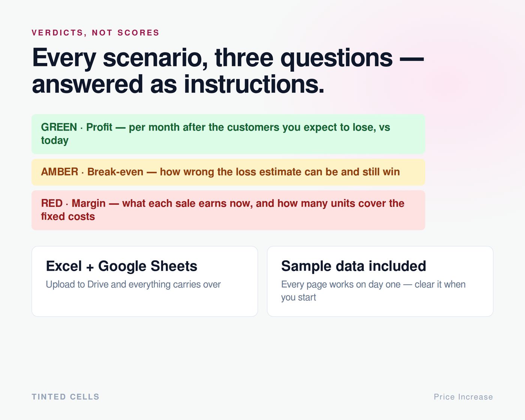The width and height of the screenshot is (525, 420).
Task: Click 'Sample data included' card title
Action: click(x=354, y=266)
